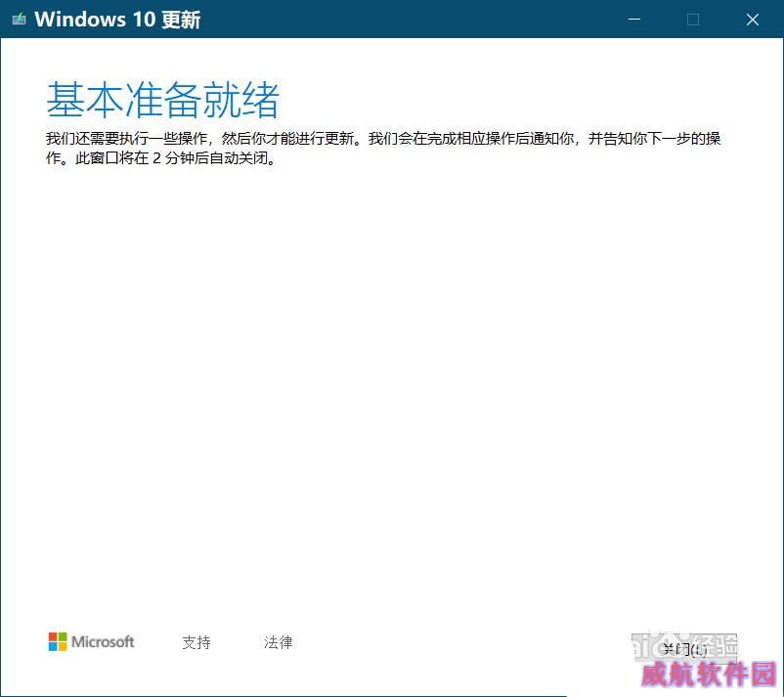Click the 关闭 (Close) button
Image resolution: width=784 pixels, height=697 pixels.
684,648
